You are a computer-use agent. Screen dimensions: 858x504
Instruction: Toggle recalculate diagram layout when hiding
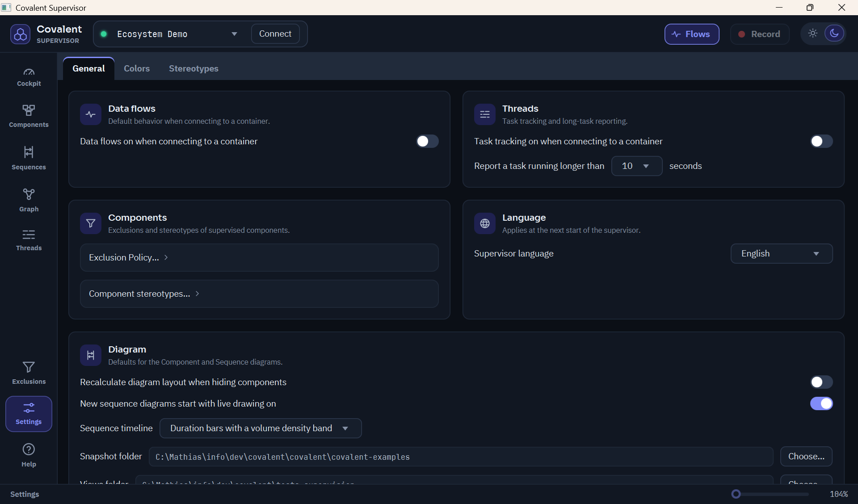click(x=821, y=382)
